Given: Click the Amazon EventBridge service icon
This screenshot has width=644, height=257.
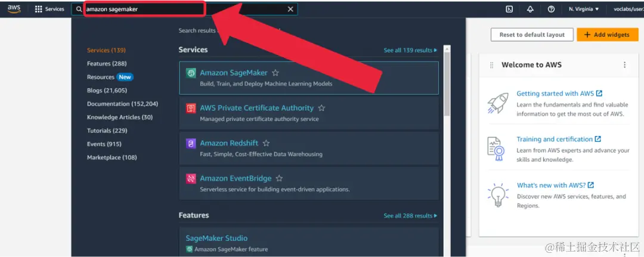Looking at the screenshot, I should pyautogui.click(x=191, y=178).
